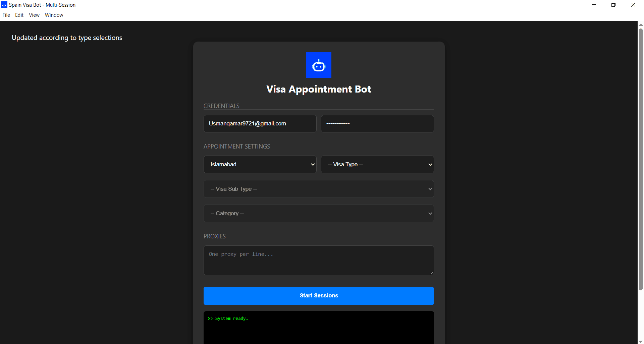Open the Islamabad location dropdown
644x344 pixels.
260,165
